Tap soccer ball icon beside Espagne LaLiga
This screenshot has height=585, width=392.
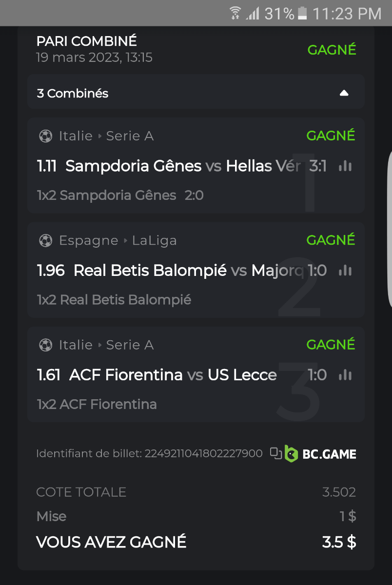(x=45, y=240)
